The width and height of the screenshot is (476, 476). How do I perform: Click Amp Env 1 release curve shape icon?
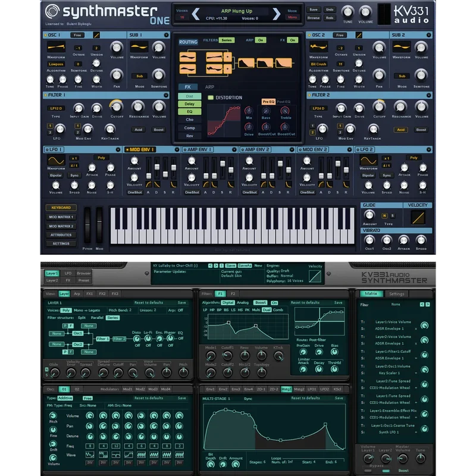[x=231, y=184]
